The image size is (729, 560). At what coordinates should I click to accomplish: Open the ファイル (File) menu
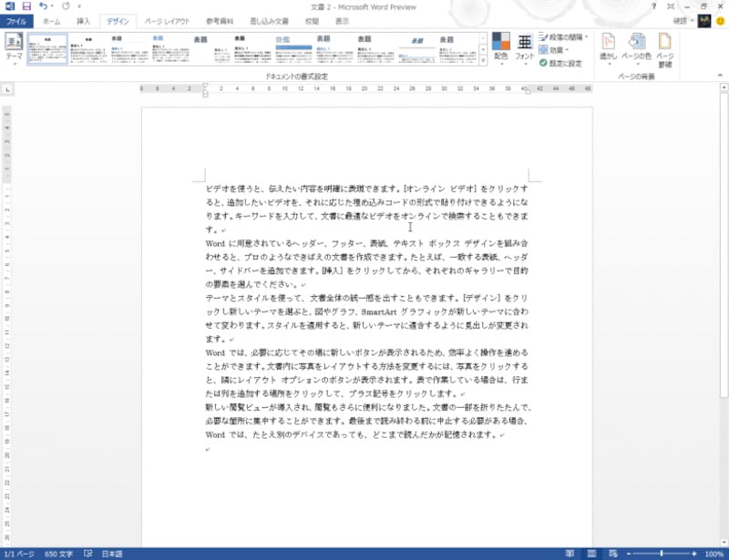click(x=15, y=20)
